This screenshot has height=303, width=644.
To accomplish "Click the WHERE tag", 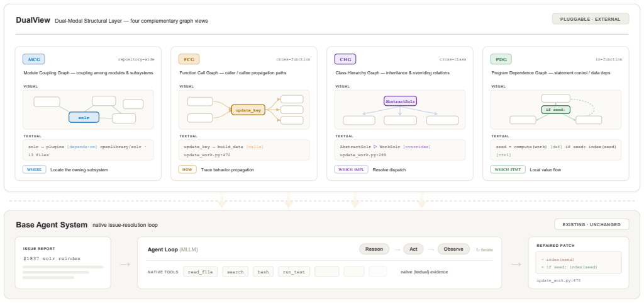I will 34,169.
